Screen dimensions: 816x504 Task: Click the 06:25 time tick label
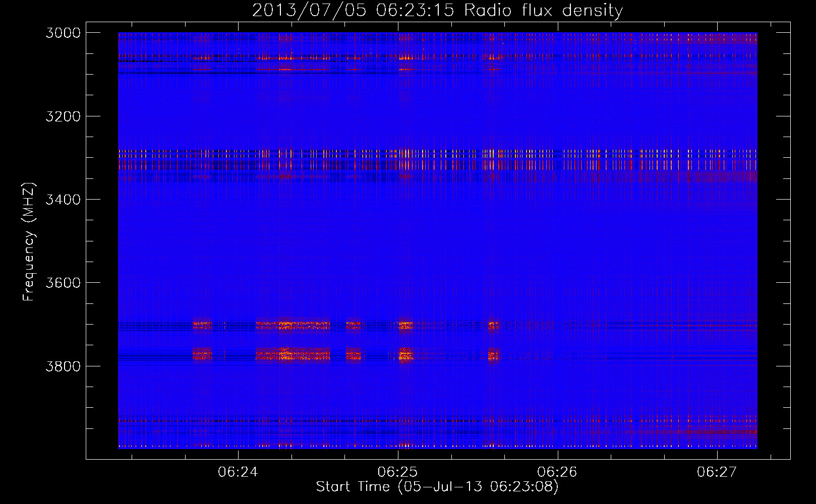(x=398, y=472)
